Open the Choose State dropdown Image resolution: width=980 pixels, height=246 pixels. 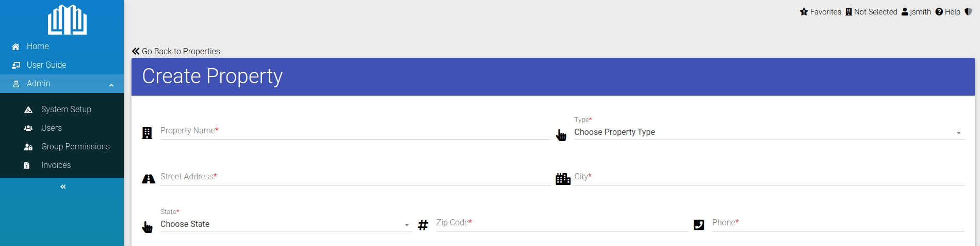pos(286,224)
